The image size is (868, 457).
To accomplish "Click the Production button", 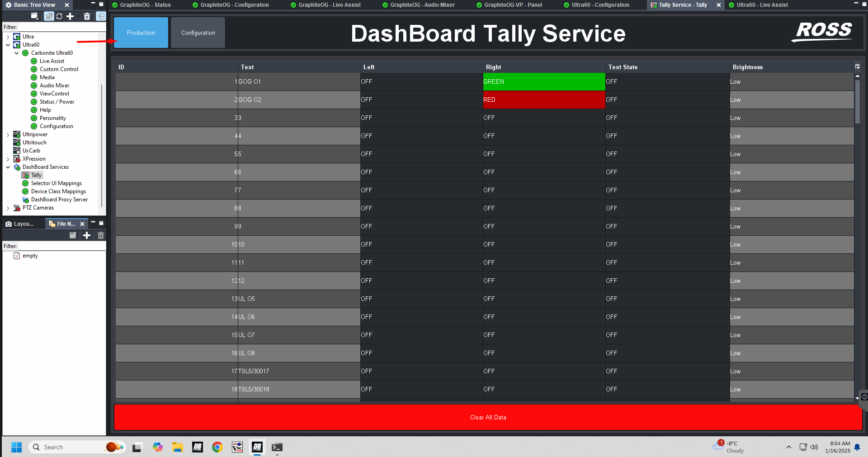I will 141,33.
